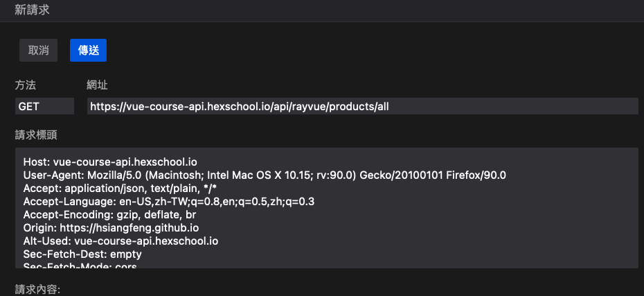Viewport: 644px width, 296px height.
Task: Click the Sec-Fetch-Mode header line
Action: click(81, 266)
